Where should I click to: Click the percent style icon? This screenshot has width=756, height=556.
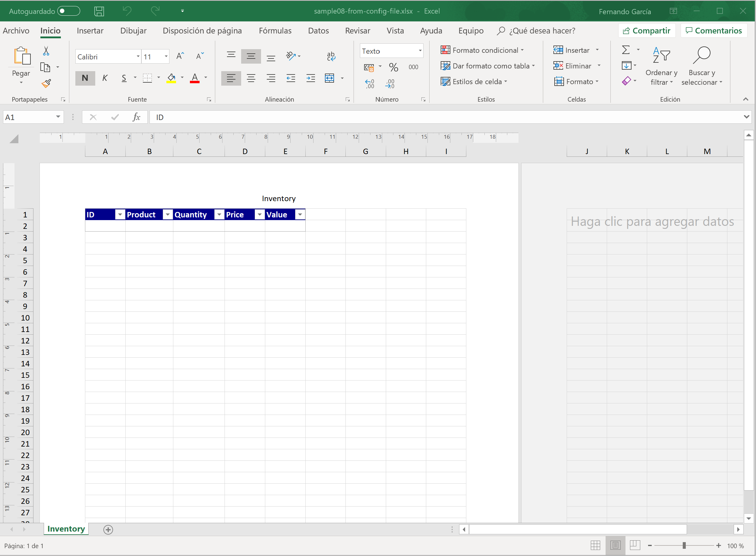[393, 67]
